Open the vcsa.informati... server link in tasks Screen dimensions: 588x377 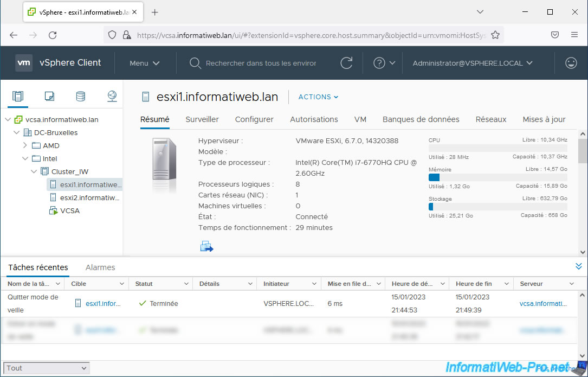543,303
